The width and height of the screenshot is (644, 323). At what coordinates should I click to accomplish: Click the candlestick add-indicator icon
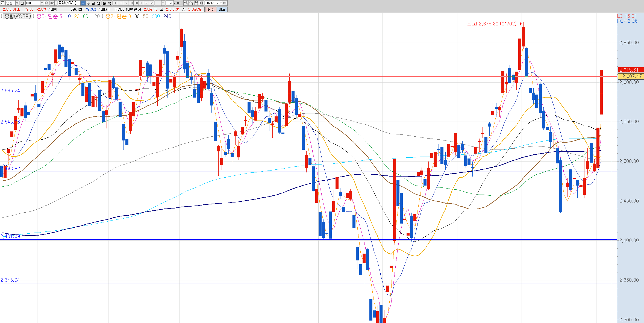(x=186, y=3)
